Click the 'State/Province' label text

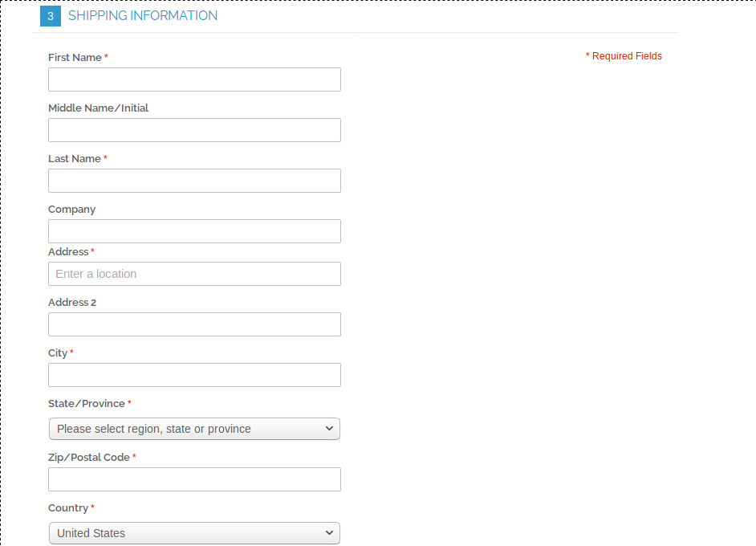click(87, 404)
